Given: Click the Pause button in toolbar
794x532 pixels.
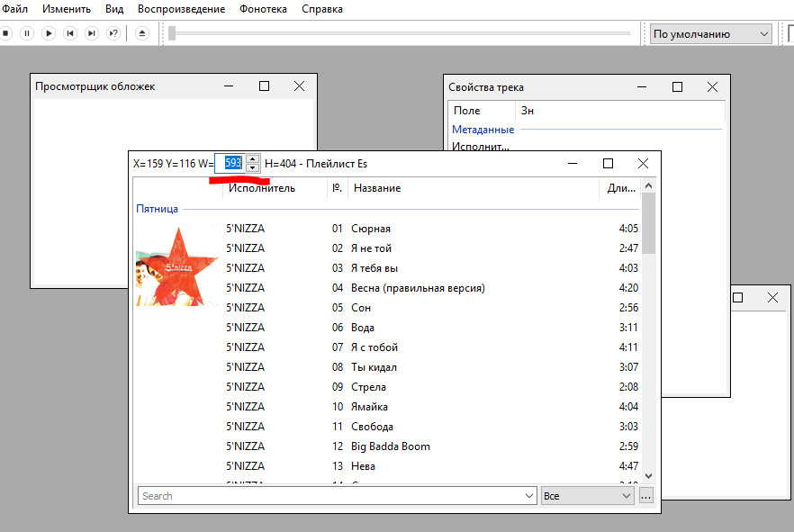Looking at the screenshot, I should click(27, 33).
